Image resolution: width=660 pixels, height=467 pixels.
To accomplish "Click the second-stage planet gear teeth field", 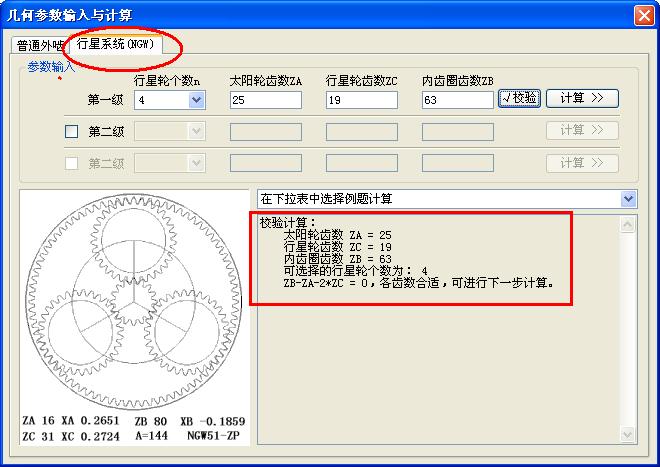I will click(x=362, y=132).
